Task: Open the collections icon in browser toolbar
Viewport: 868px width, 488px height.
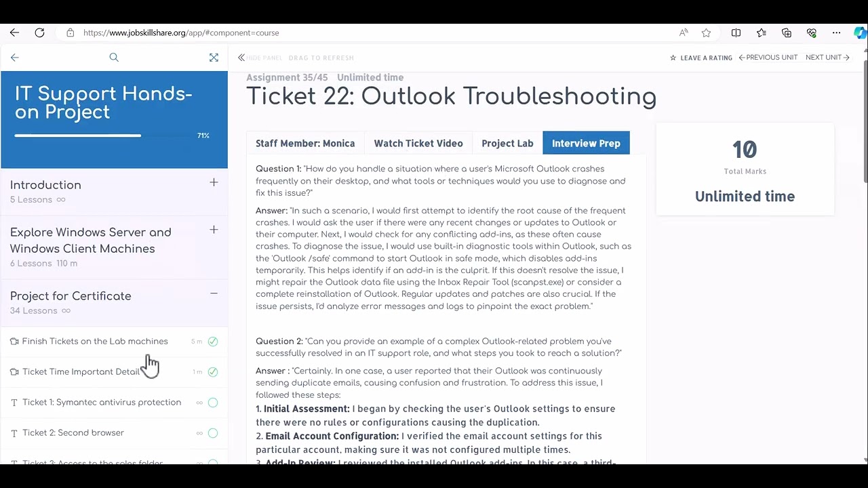Action: coord(787,33)
